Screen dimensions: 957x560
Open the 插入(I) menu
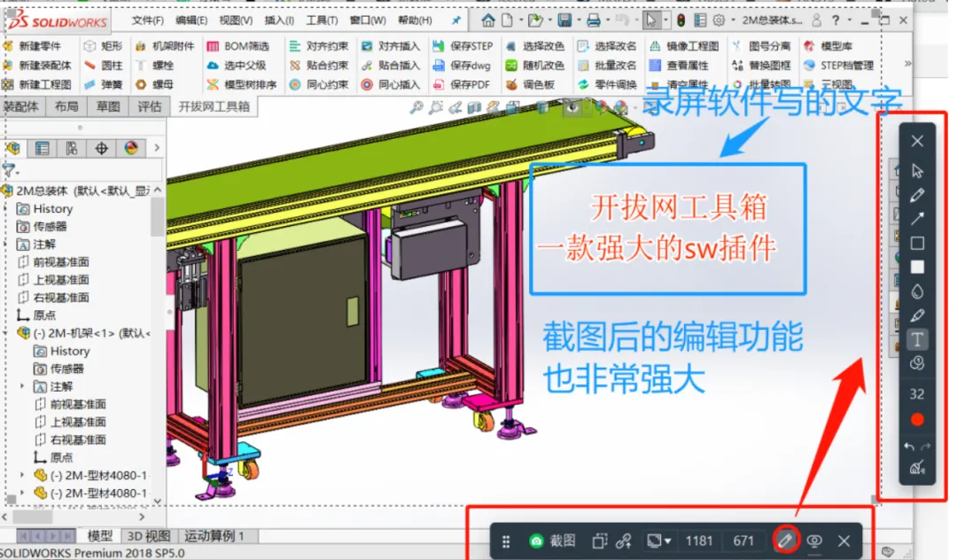coord(279,20)
